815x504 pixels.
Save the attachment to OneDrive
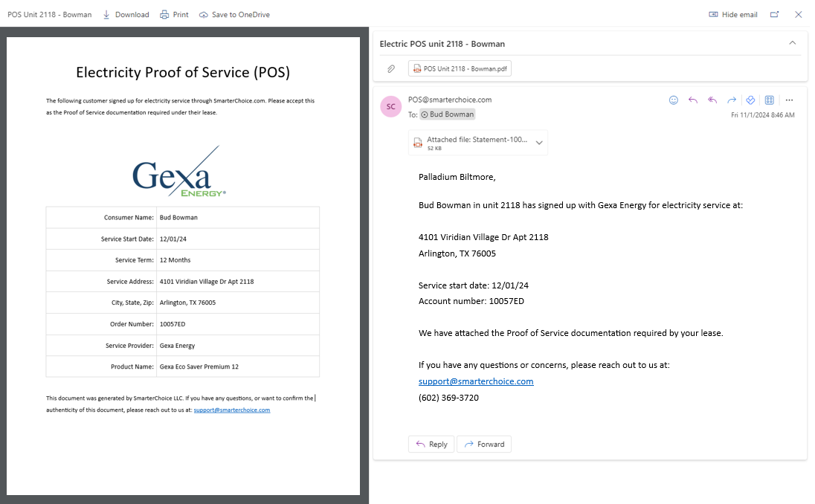coord(234,14)
